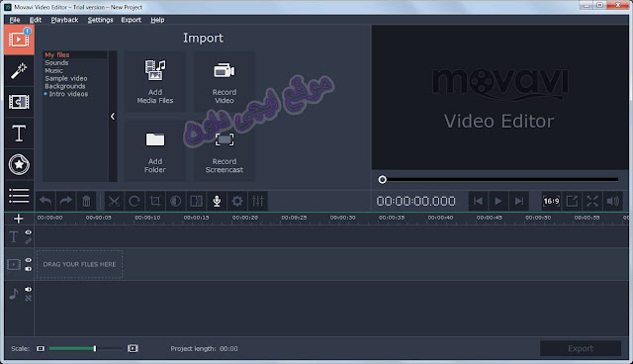
Task: Skip to next frame button
Action: (x=519, y=201)
